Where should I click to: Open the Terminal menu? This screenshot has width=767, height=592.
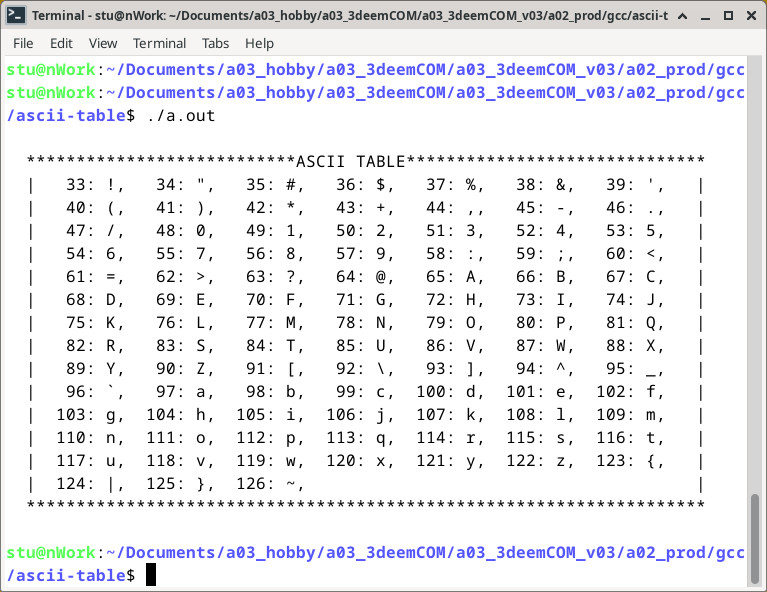click(160, 43)
